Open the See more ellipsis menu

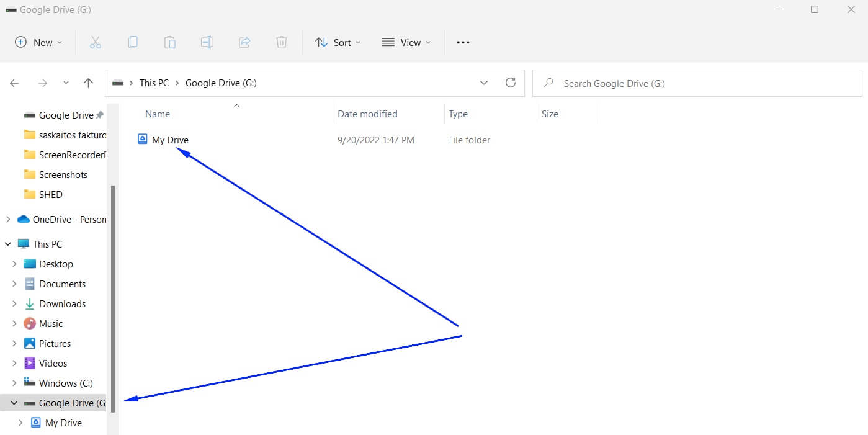coord(463,42)
